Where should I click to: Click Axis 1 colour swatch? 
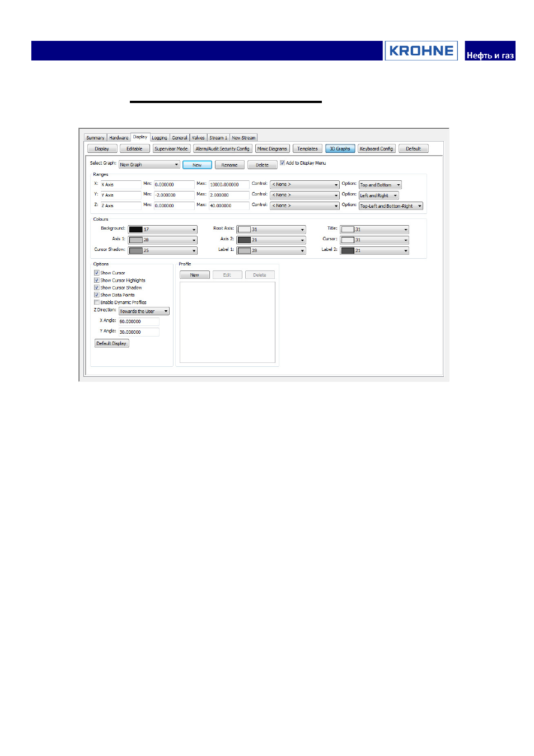[x=136, y=240]
